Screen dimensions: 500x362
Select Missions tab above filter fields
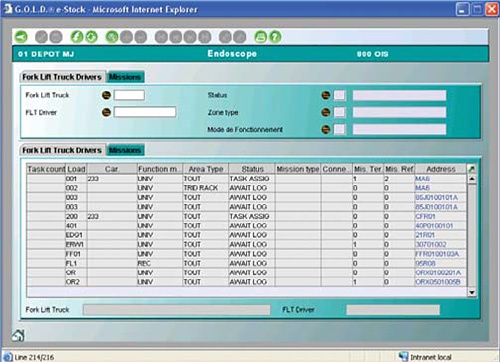coord(125,77)
